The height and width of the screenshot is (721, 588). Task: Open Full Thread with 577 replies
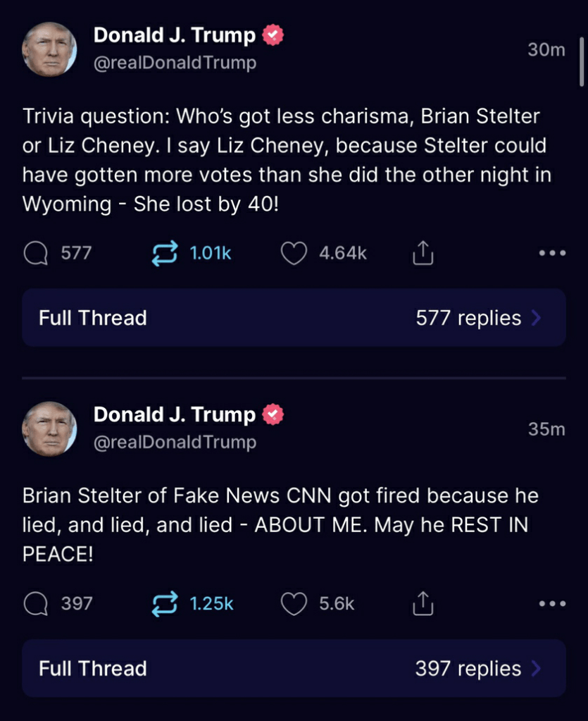click(93, 318)
